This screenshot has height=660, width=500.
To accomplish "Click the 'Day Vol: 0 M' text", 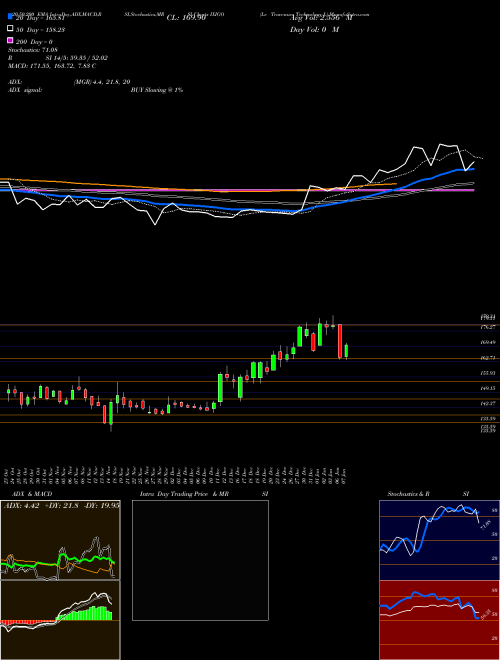I will [314, 29].
